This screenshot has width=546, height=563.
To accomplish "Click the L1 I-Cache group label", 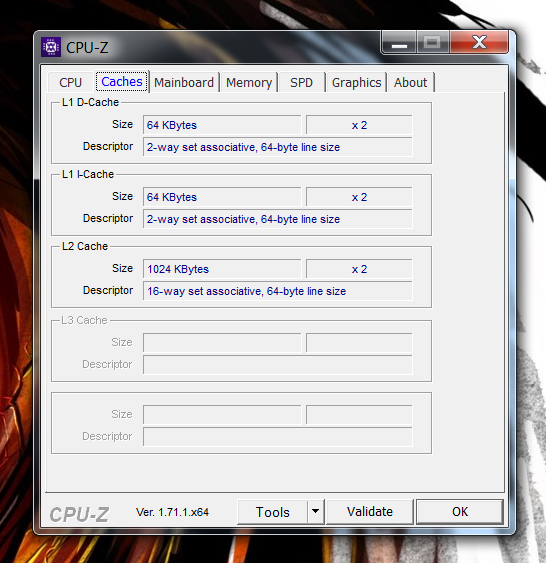I will click(x=88, y=174).
